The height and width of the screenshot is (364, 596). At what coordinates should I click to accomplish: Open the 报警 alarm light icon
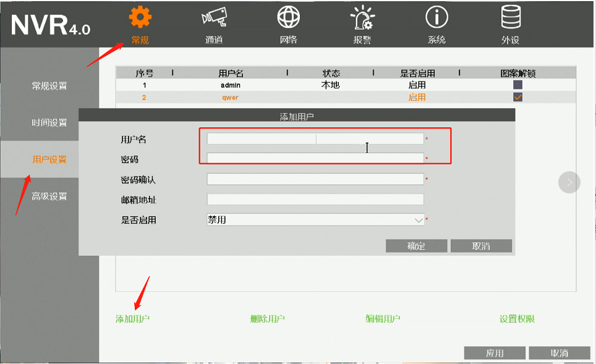pyautogui.click(x=362, y=17)
